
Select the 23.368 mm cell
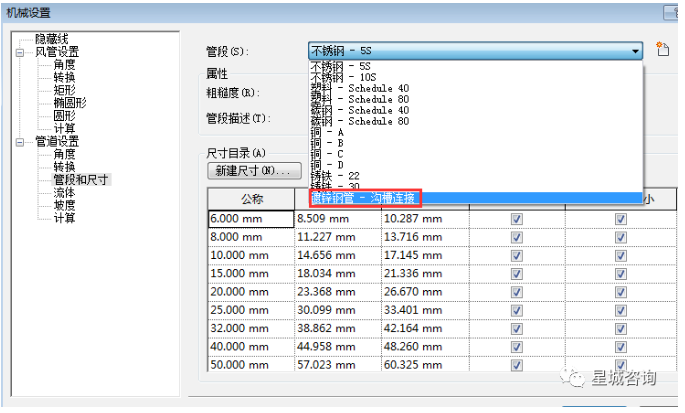[x=338, y=292]
